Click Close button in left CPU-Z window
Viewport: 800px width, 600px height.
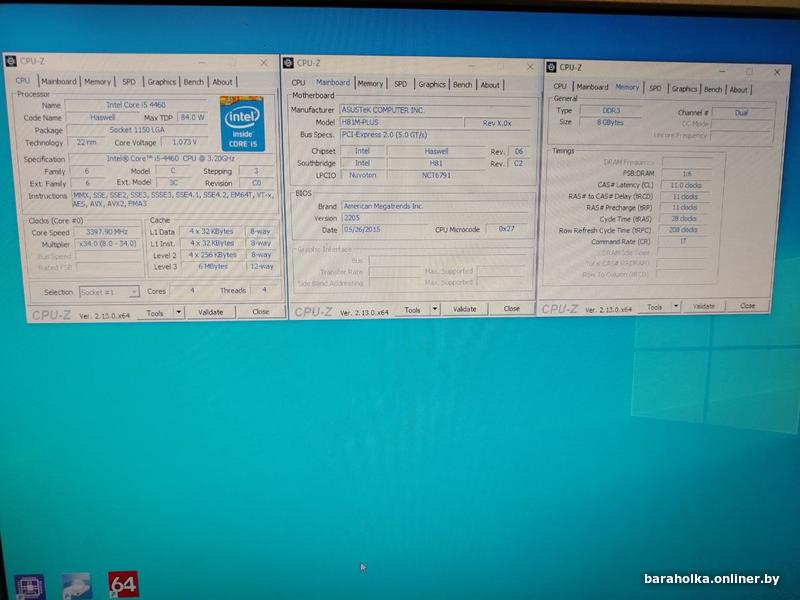pyautogui.click(x=260, y=312)
